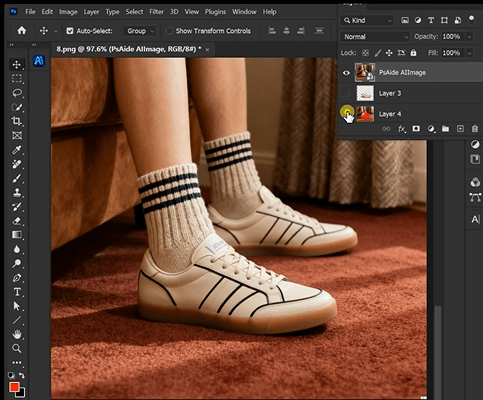Open the Normal blend mode dropdown
Viewport: 483px width, 400px height.
click(375, 37)
